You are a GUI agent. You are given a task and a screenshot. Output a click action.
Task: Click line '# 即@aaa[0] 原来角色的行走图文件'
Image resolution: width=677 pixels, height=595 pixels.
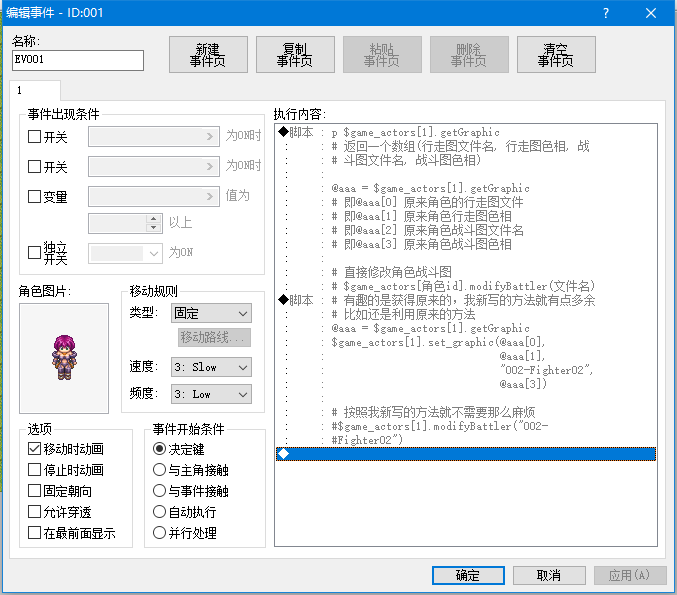pos(427,203)
